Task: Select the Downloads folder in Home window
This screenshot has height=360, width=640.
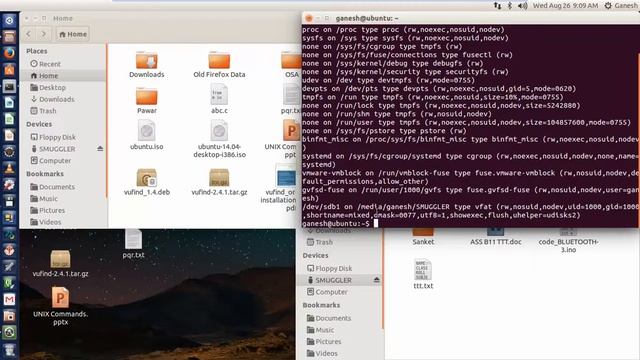Action: pos(147,64)
